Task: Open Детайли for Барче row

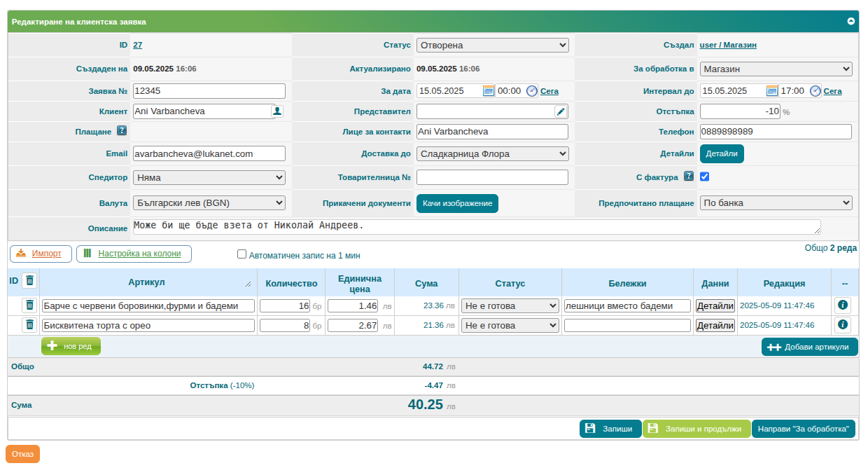Action: coord(715,305)
